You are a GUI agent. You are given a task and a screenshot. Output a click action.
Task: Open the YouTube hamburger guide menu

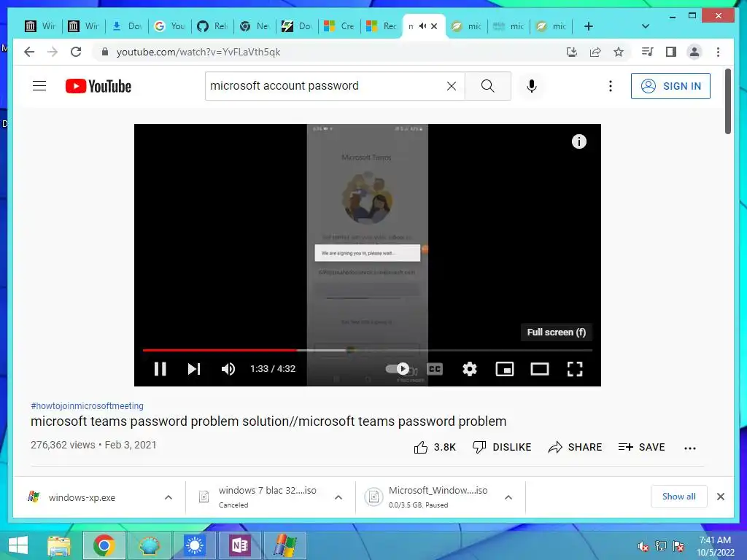click(x=39, y=86)
